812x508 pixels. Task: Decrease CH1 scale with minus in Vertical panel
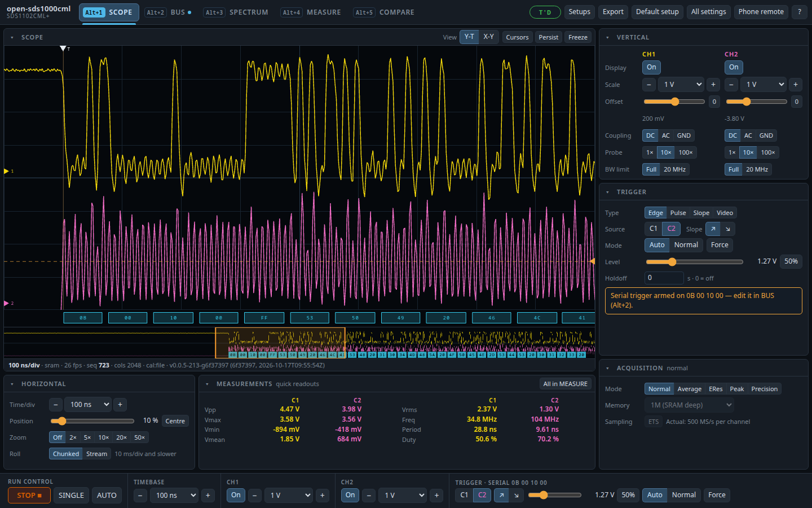click(x=649, y=85)
